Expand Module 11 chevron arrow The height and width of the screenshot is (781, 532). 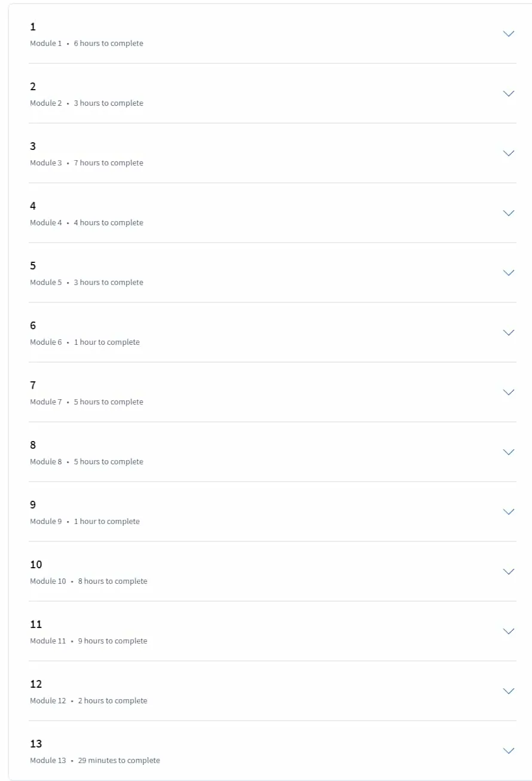coord(509,632)
